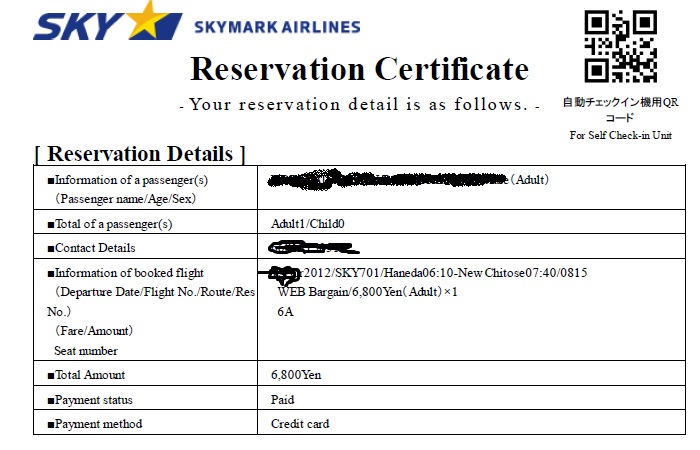Select the 'Adult1/Child0' passenger total value
700x450 pixels.
[x=308, y=224]
